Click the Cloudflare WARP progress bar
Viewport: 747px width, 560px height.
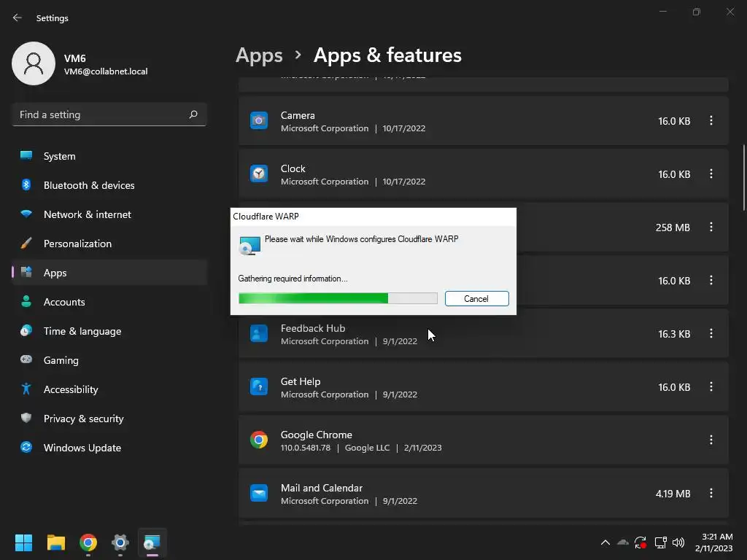pos(338,298)
